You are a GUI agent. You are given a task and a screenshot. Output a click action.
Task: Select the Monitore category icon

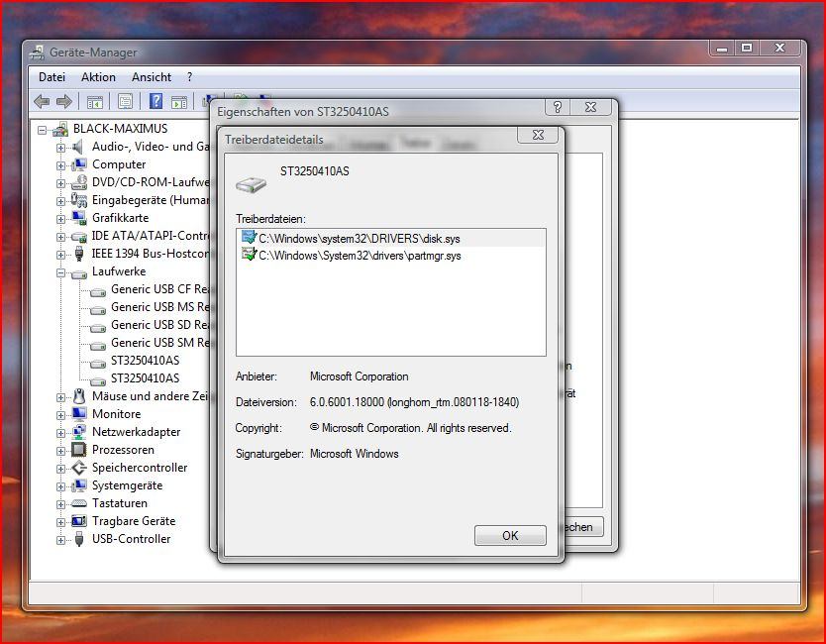point(79,414)
